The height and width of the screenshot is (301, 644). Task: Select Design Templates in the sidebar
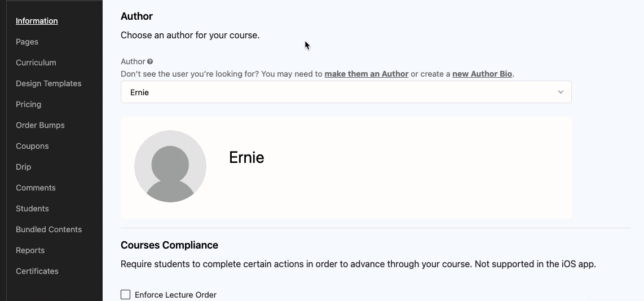48,83
